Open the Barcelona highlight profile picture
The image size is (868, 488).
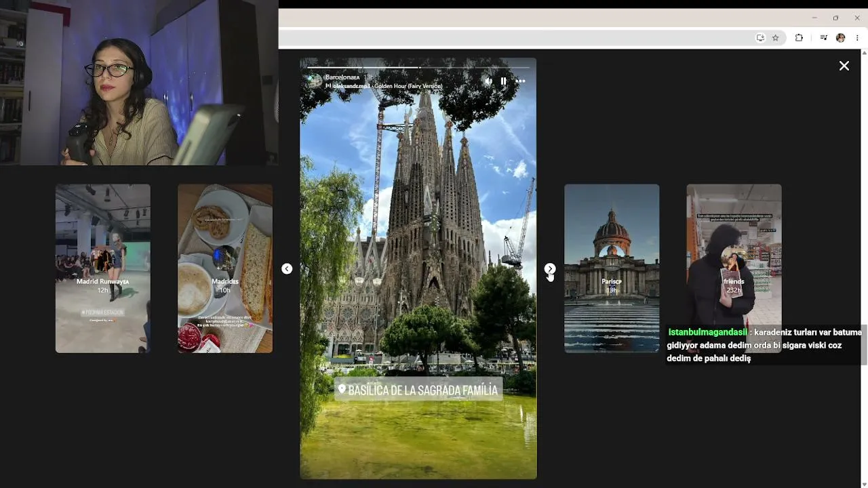pos(315,81)
